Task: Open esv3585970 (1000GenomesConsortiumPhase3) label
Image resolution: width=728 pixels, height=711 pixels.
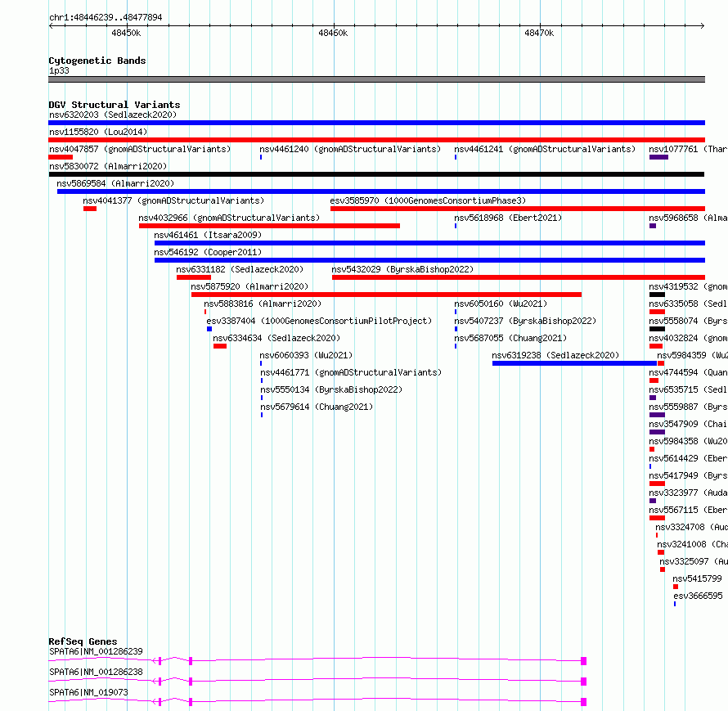Action: [x=428, y=200]
